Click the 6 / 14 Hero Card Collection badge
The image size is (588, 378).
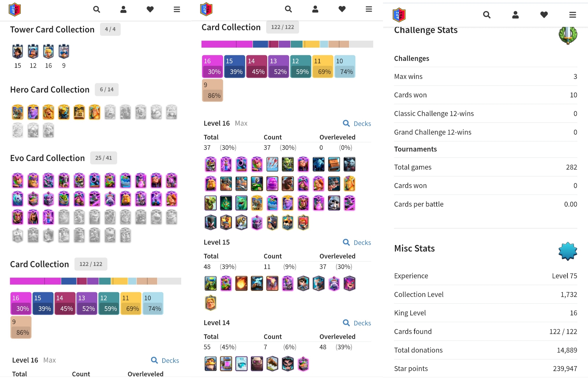pyautogui.click(x=107, y=90)
